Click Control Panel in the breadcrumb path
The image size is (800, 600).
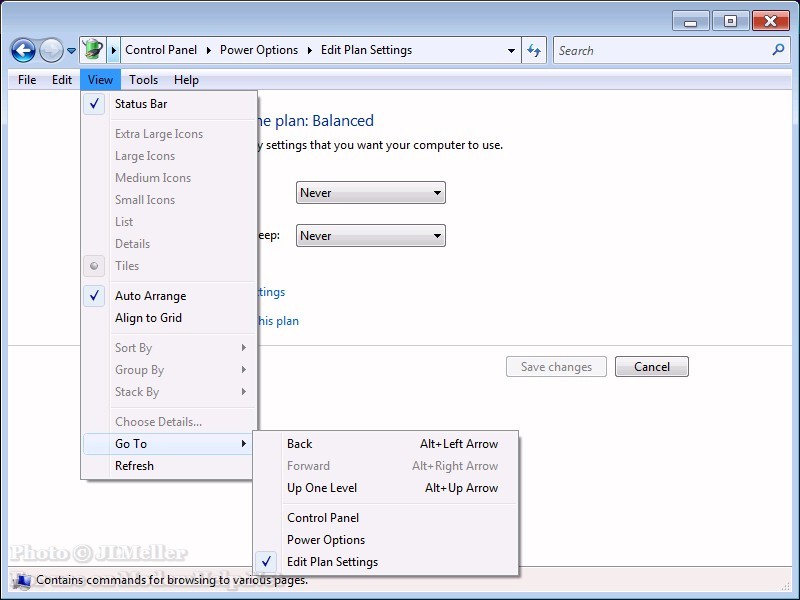point(161,50)
